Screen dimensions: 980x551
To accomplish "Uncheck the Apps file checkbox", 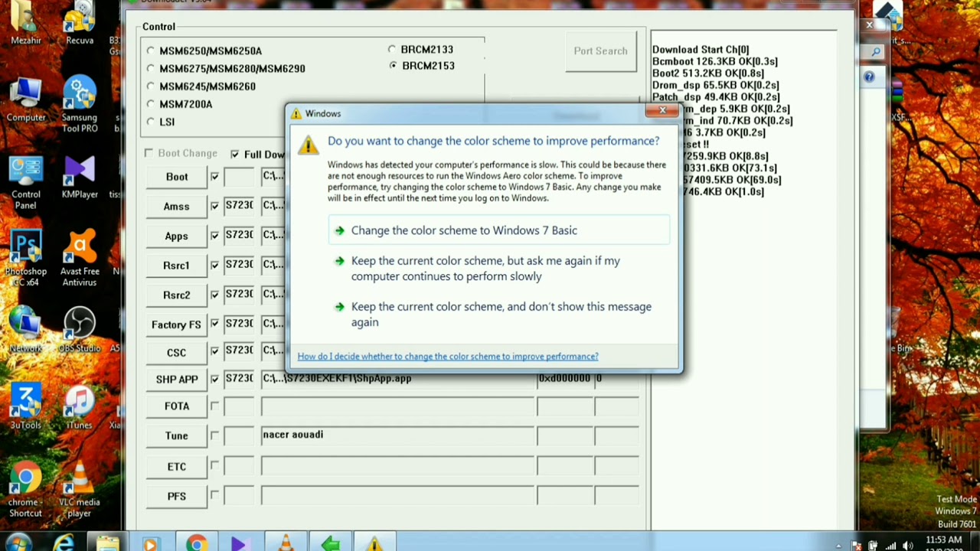I will pyautogui.click(x=214, y=236).
